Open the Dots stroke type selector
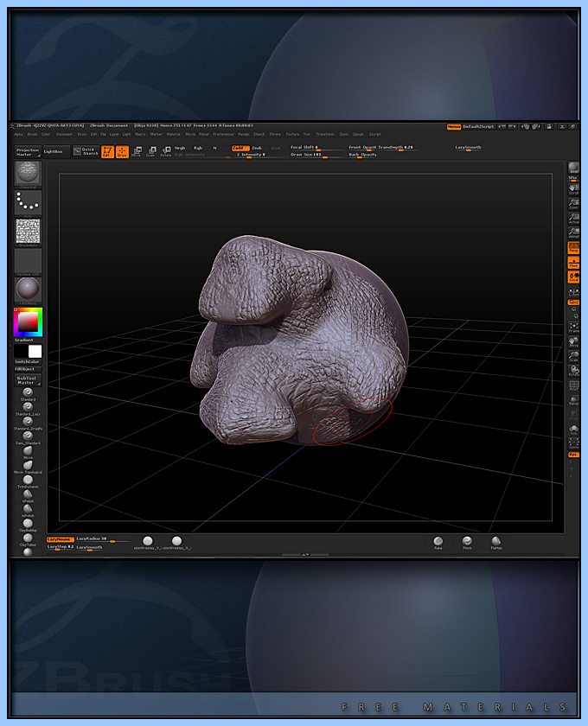This screenshot has width=588, height=726. [28, 203]
